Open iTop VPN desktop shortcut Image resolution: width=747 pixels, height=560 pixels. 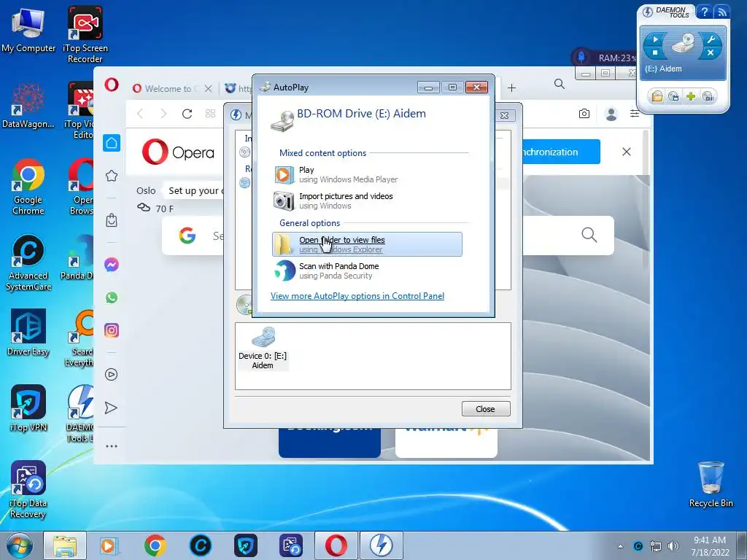click(28, 408)
